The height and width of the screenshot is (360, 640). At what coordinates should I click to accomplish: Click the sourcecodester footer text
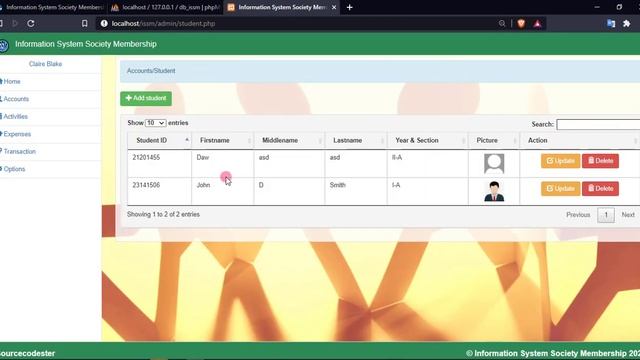(x=27, y=353)
